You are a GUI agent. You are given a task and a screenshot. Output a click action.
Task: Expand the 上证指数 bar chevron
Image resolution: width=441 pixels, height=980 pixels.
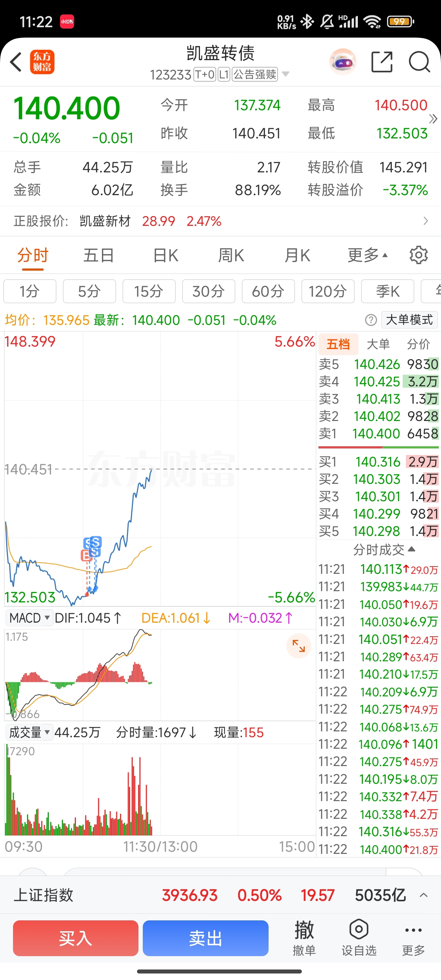tap(424, 895)
